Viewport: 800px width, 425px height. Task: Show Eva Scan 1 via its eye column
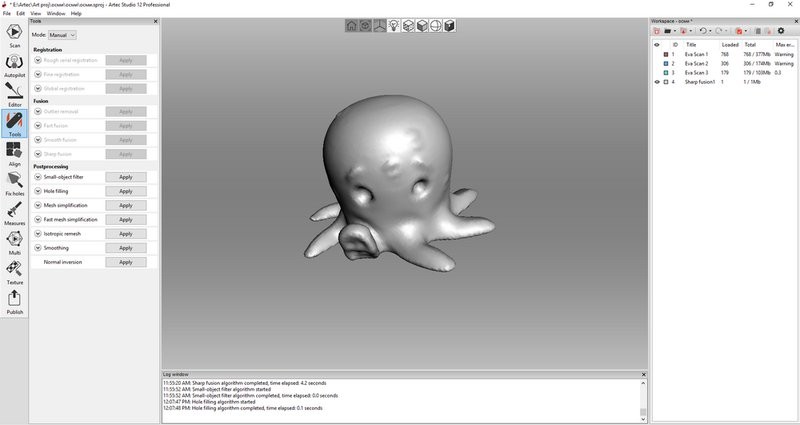(x=657, y=54)
